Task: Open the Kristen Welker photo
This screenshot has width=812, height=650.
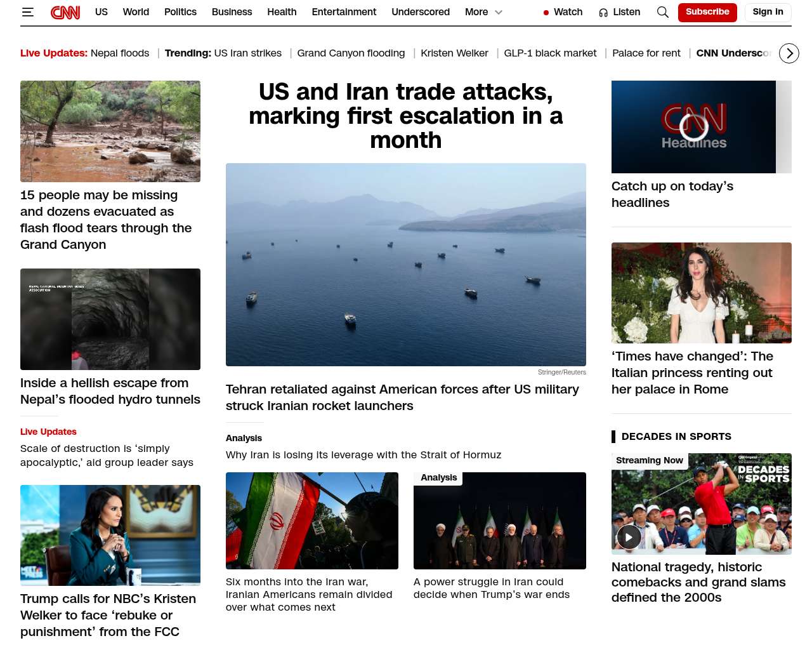Action: click(110, 536)
